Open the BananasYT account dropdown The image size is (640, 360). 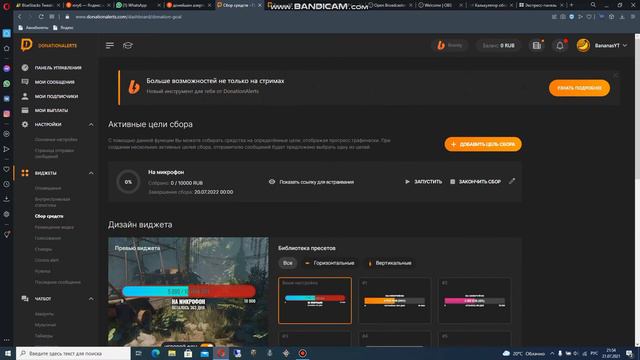tap(602, 45)
